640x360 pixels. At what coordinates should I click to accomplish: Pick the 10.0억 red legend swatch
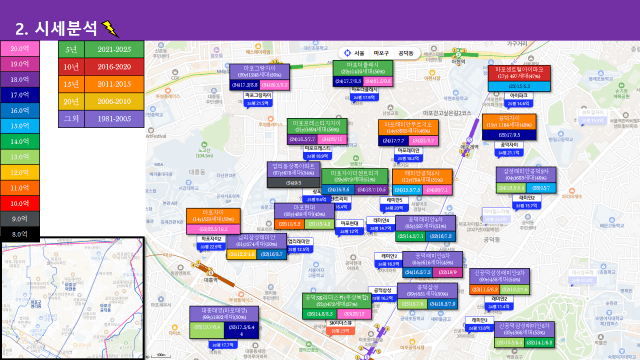[x=20, y=204]
